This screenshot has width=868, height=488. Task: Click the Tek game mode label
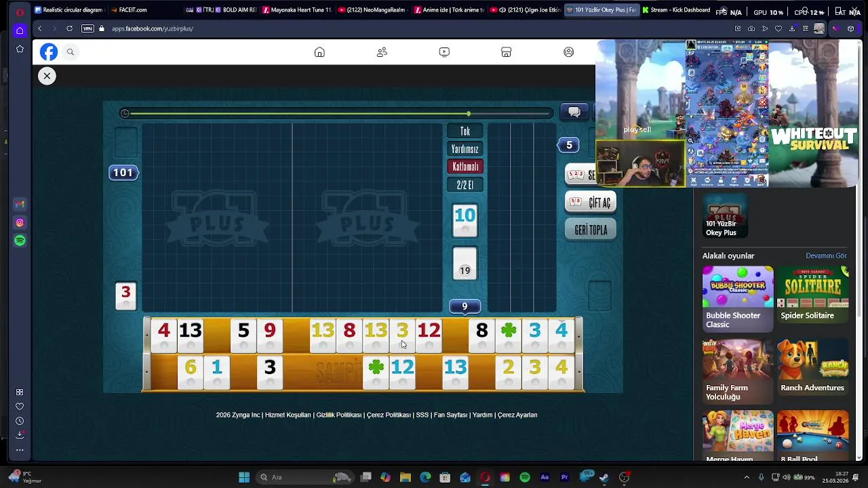coord(465,131)
